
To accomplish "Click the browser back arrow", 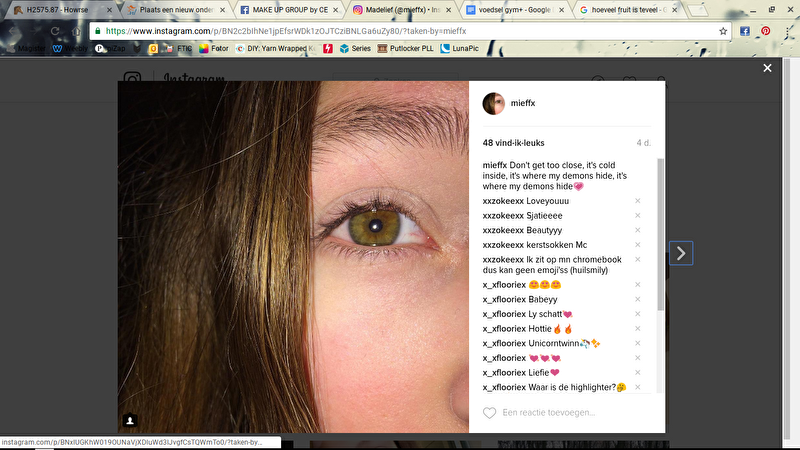I will point(13,31).
